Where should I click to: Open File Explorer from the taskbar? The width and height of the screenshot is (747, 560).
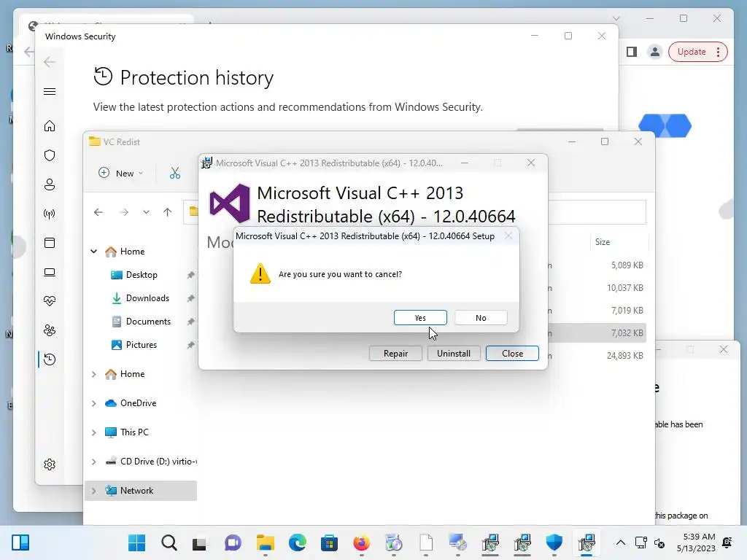[x=266, y=542]
